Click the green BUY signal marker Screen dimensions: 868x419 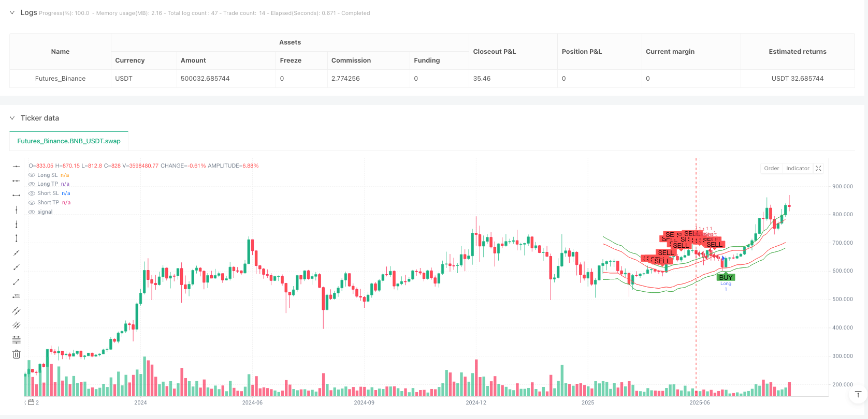(726, 277)
